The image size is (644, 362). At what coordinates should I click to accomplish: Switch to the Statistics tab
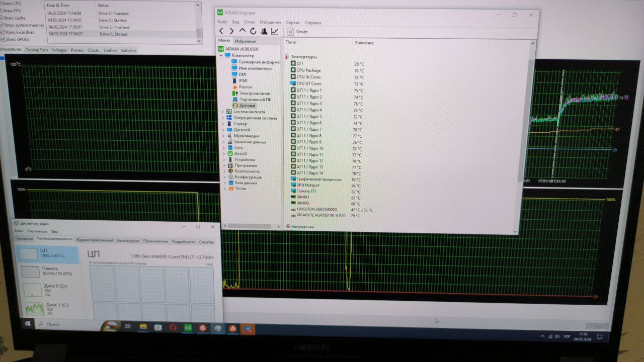(x=128, y=50)
